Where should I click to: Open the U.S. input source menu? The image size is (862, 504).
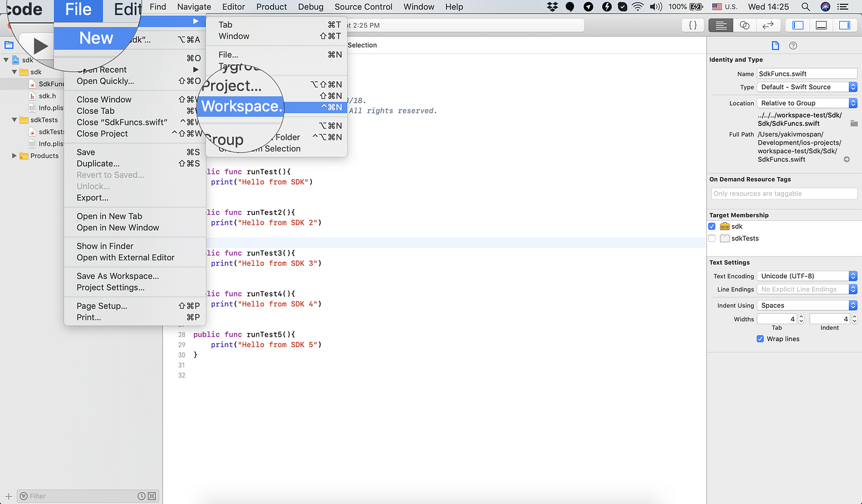(725, 7)
